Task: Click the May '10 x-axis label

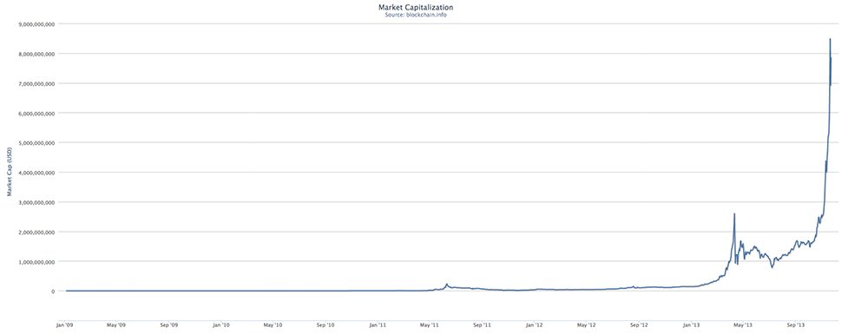Action: pyautogui.click(x=273, y=325)
